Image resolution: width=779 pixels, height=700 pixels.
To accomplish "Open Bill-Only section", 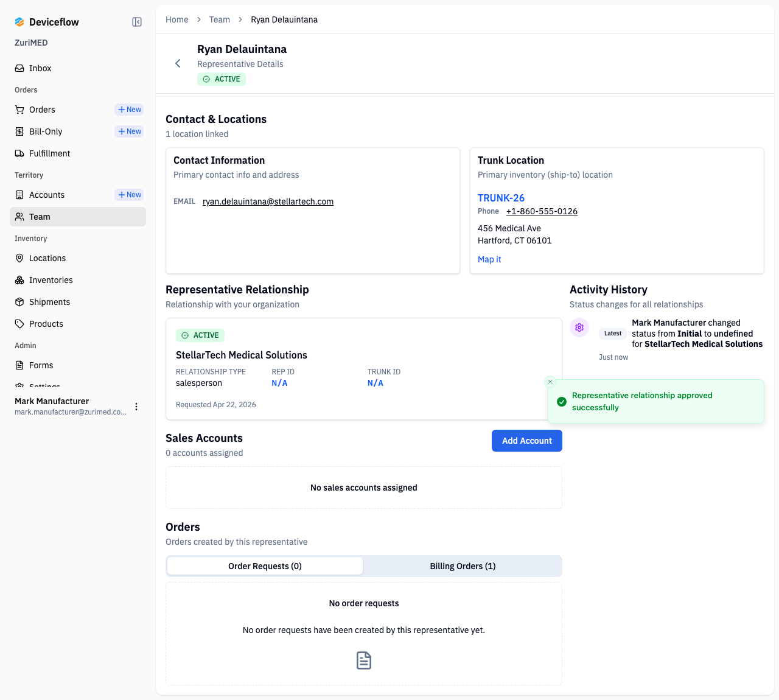I will [x=46, y=131].
